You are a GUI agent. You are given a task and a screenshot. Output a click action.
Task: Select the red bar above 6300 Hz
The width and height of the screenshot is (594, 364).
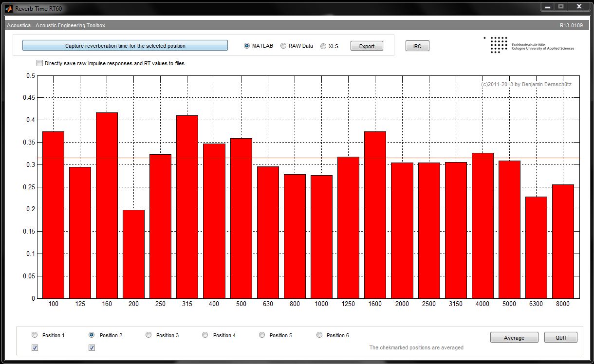coord(536,247)
